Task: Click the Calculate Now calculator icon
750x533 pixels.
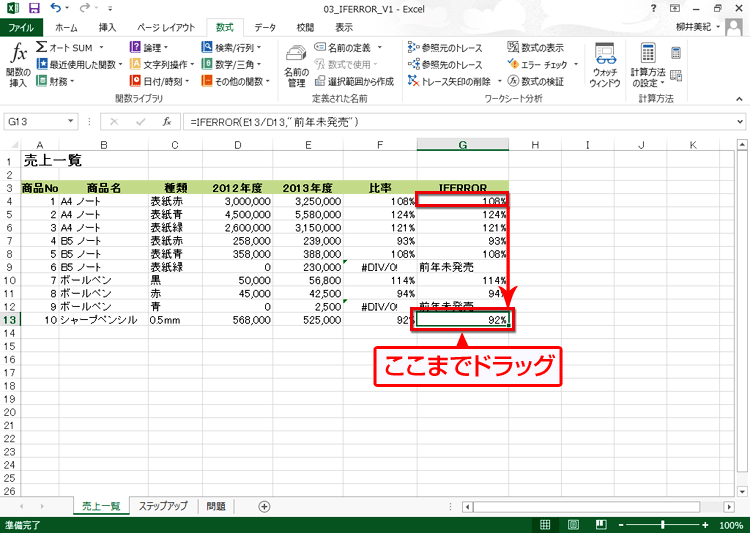Action: tap(676, 53)
